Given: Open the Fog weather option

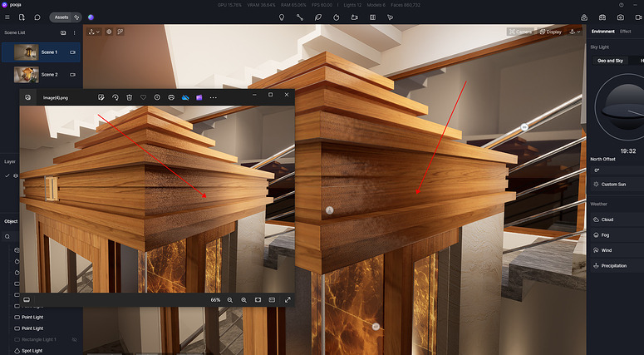Looking at the screenshot, I should [x=617, y=235].
